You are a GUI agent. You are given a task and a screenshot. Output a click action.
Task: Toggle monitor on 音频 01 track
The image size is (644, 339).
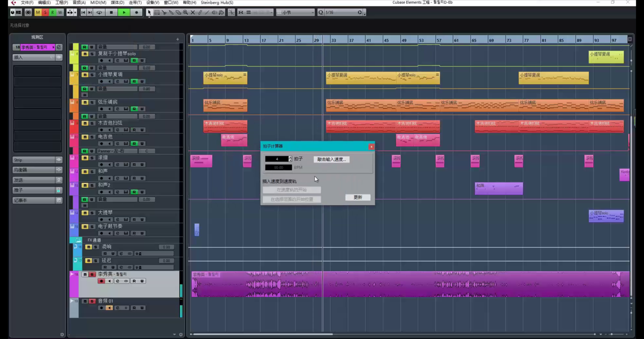pyautogui.click(x=109, y=308)
